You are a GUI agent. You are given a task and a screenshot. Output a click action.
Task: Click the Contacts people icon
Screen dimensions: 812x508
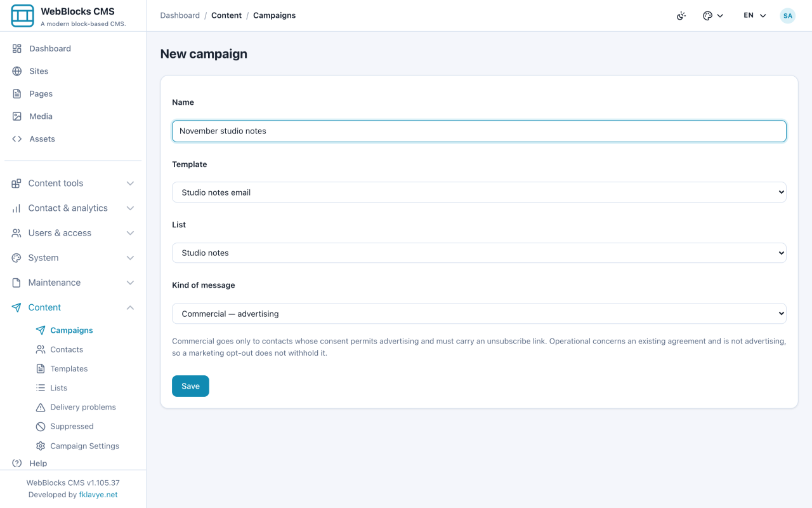coord(41,349)
